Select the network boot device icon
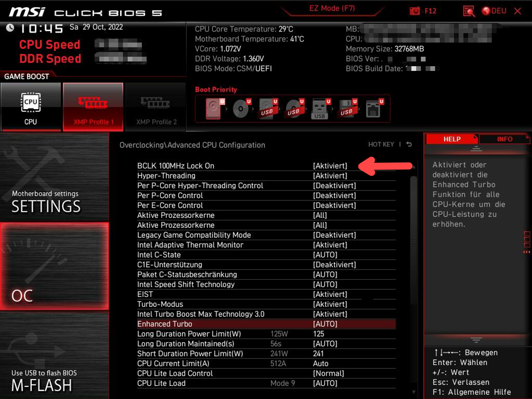The height and width of the screenshot is (399, 532). [374, 109]
